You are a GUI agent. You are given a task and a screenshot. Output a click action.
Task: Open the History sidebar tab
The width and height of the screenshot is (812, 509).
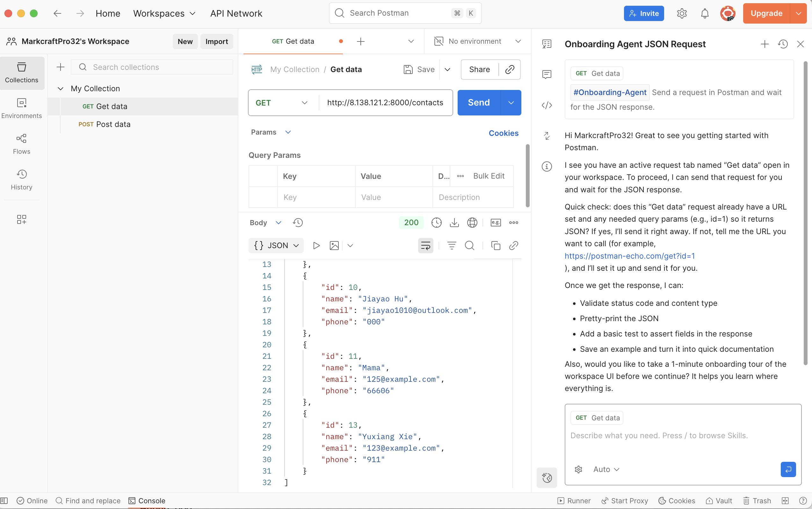22,180
